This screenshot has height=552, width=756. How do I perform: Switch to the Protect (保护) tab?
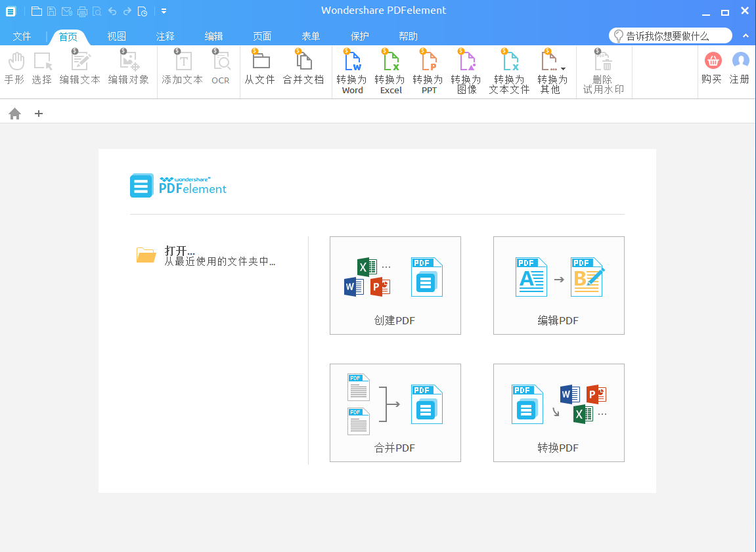click(x=359, y=36)
